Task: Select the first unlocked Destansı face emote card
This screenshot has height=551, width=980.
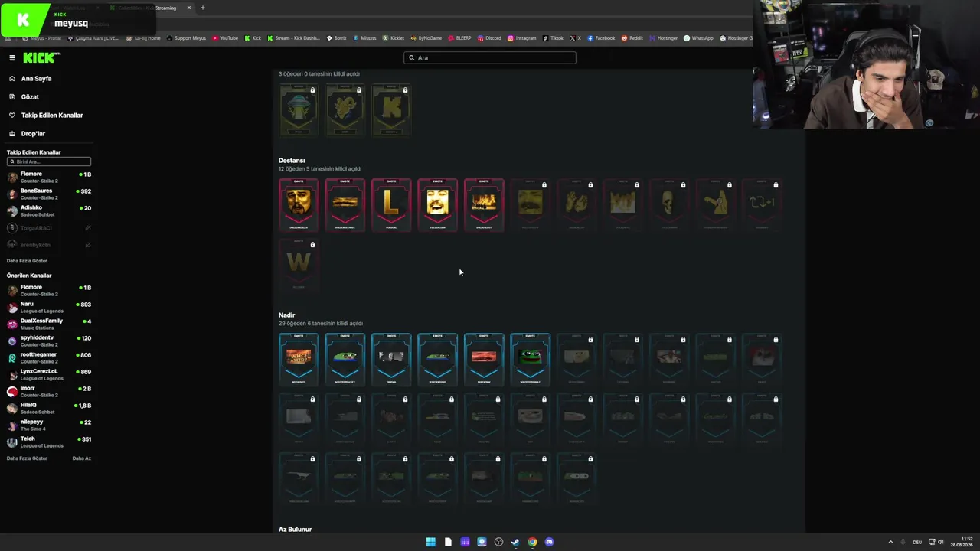Action: click(299, 204)
